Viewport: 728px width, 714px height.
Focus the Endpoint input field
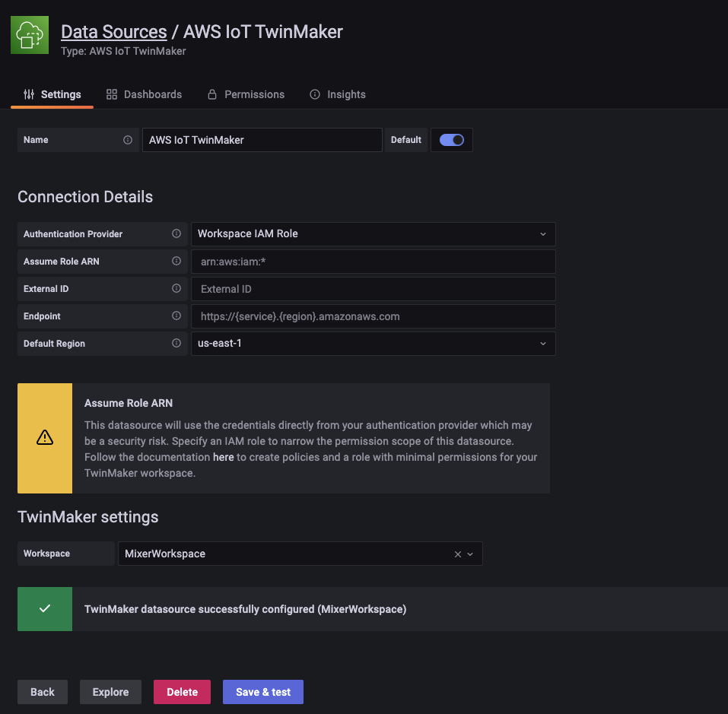(374, 316)
